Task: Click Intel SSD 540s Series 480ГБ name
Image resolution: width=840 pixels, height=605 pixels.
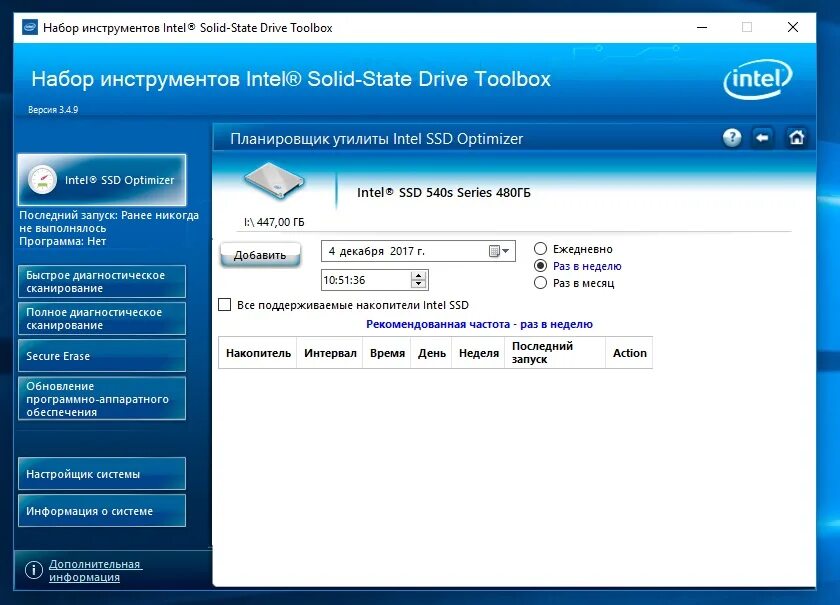Action: [x=444, y=192]
